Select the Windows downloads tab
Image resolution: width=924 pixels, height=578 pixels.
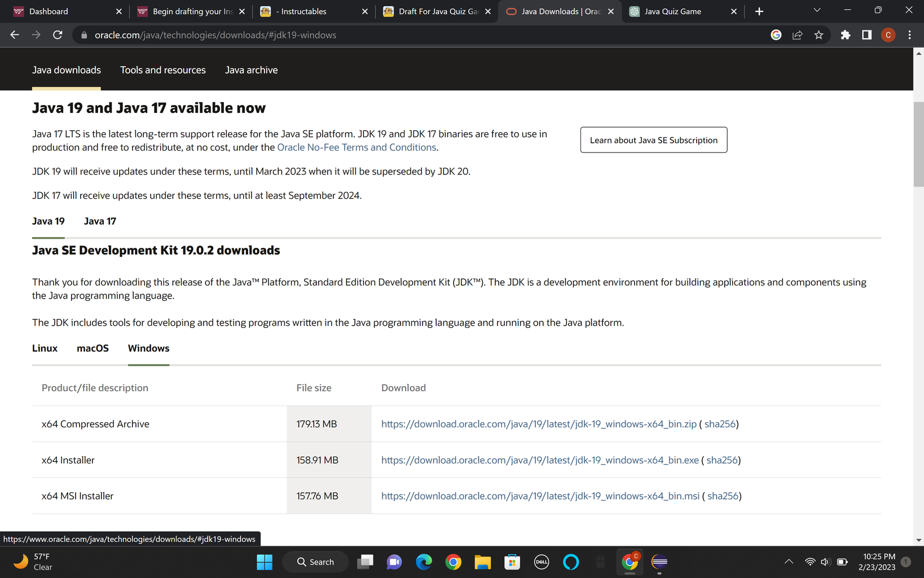pyautogui.click(x=149, y=348)
